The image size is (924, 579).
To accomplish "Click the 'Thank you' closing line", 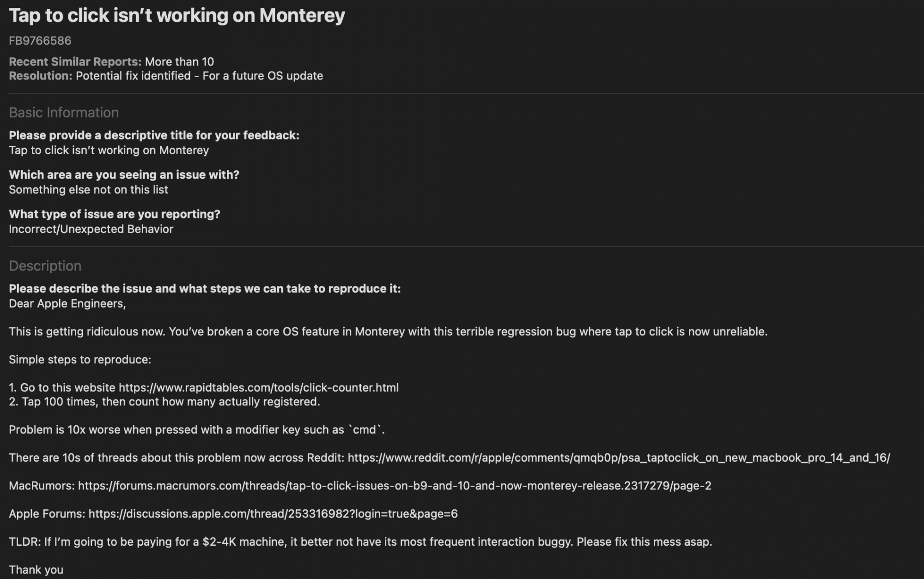I will tap(36, 570).
